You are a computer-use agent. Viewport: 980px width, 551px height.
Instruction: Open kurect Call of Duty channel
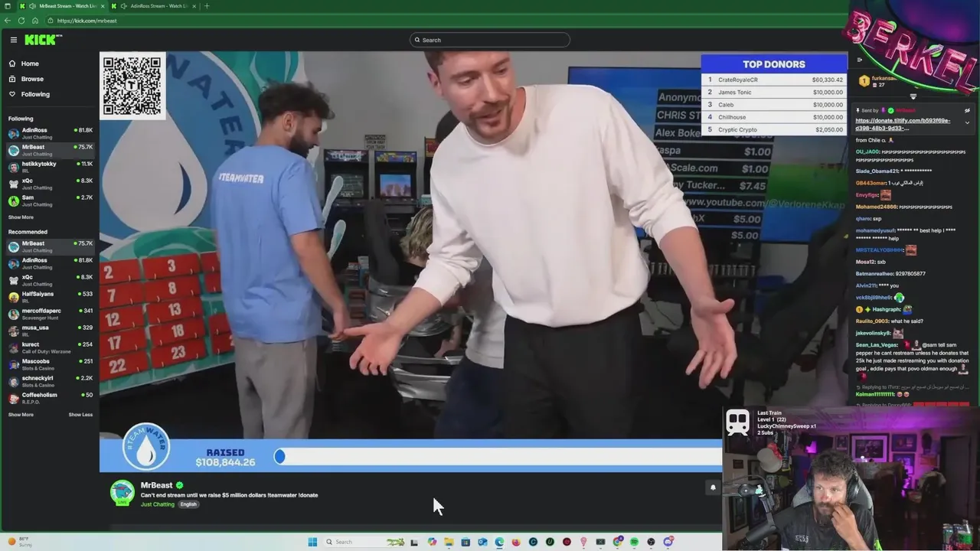tap(50, 347)
